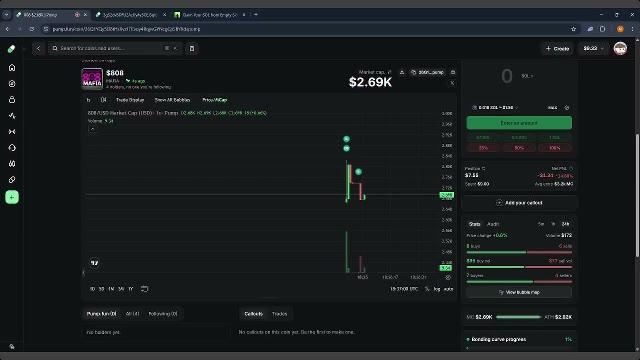
Task: Open Home from the sidebar
Action: click(x=12, y=68)
